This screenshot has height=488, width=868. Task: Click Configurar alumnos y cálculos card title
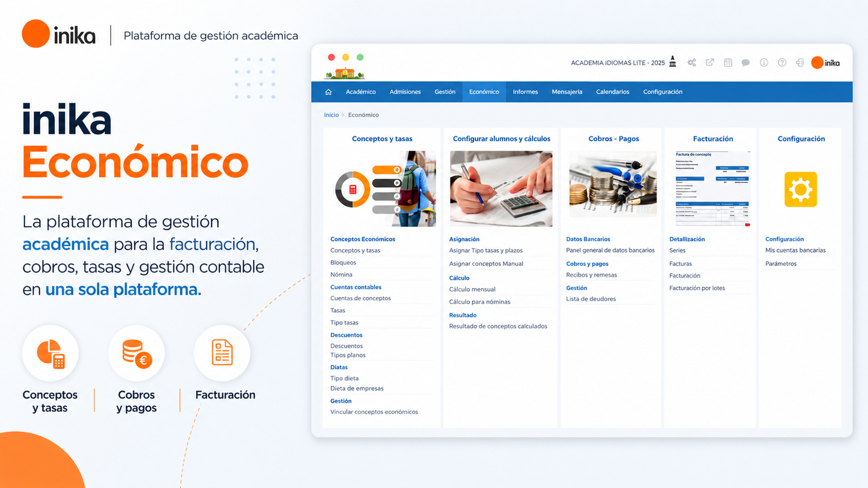pos(502,139)
